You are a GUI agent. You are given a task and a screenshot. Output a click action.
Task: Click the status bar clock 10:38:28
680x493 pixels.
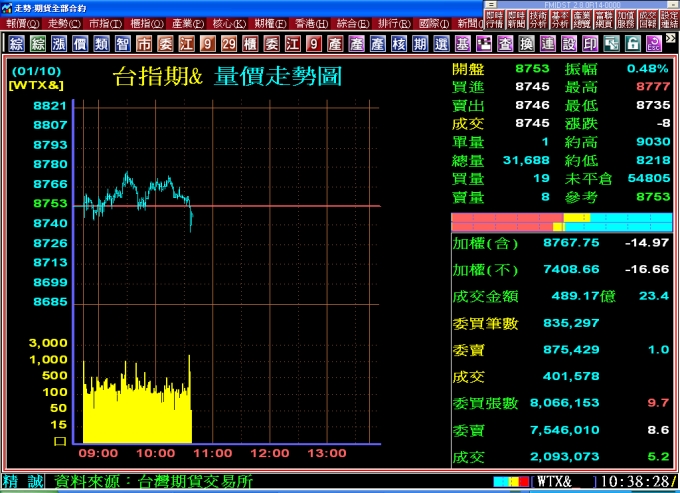pyautogui.click(x=636, y=482)
